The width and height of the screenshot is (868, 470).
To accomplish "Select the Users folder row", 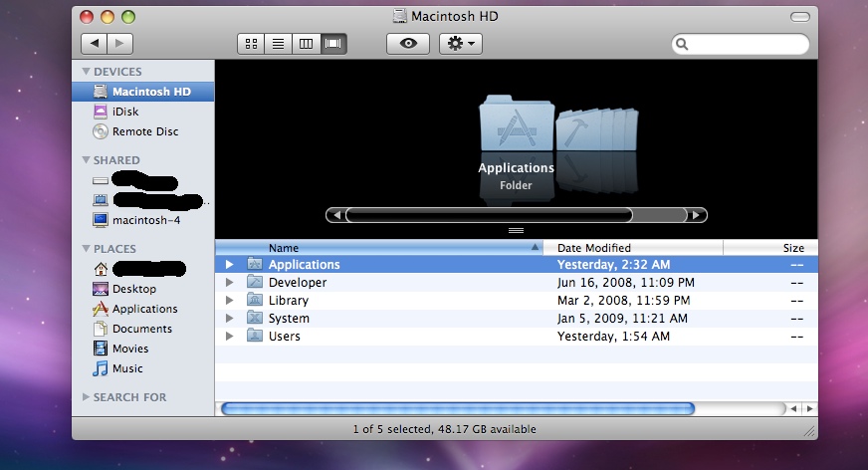I will (517, 336).
